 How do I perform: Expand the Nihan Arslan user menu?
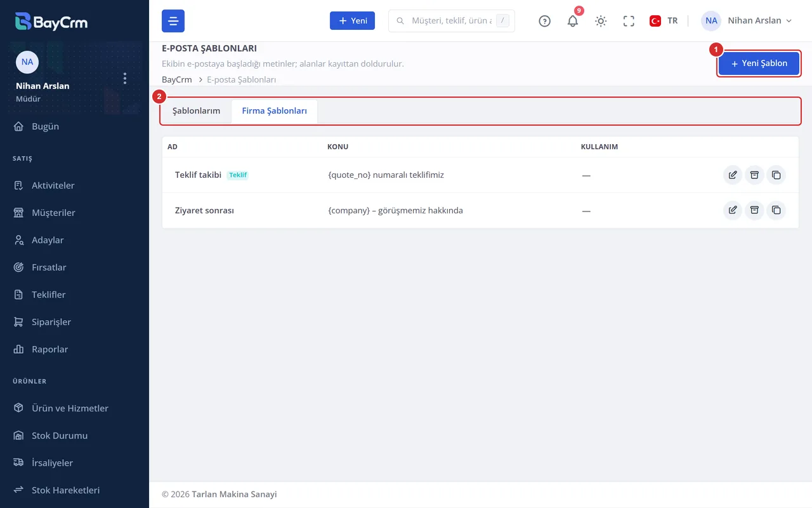coord(747,21)
